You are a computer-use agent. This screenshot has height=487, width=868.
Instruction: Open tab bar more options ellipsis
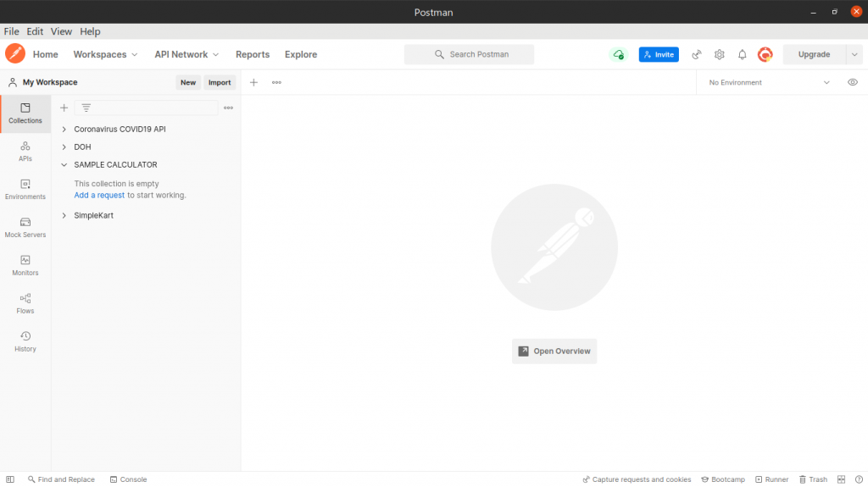click(x=276, y=82)
